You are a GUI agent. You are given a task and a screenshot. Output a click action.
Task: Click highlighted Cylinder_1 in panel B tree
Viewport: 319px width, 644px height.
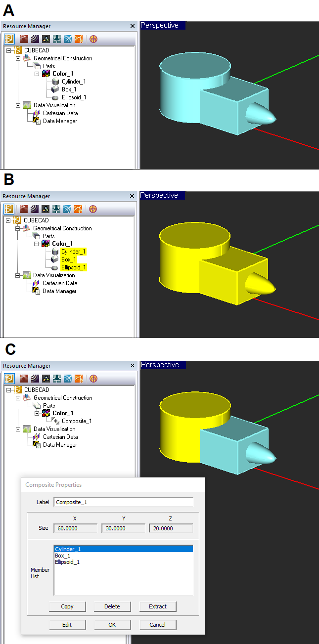tap(74, 252)
